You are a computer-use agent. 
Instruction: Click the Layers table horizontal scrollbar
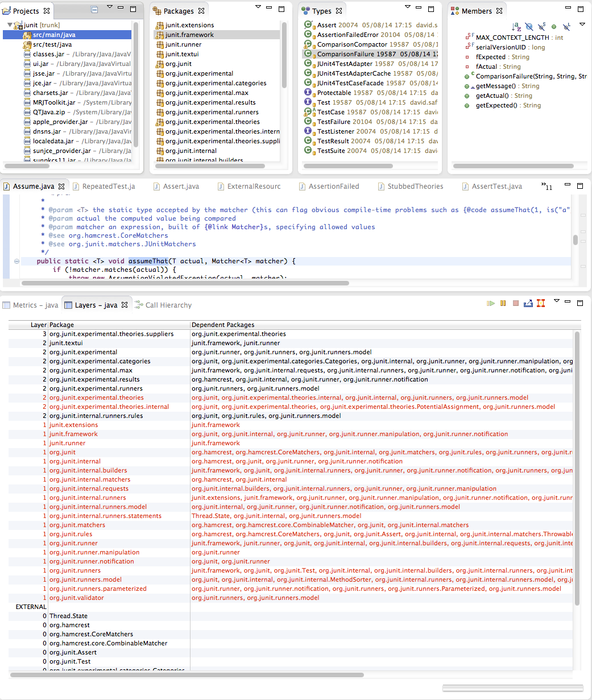tap(187, 675)
